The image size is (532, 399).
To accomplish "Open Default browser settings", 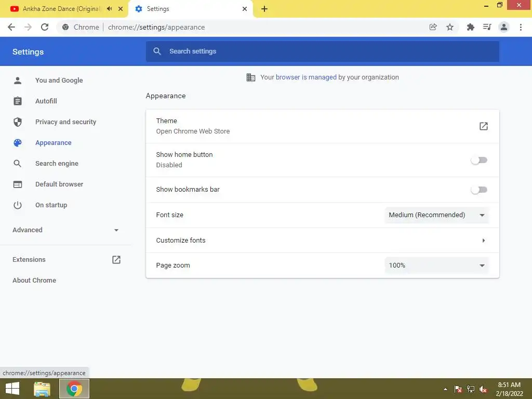I will [59, 184].
